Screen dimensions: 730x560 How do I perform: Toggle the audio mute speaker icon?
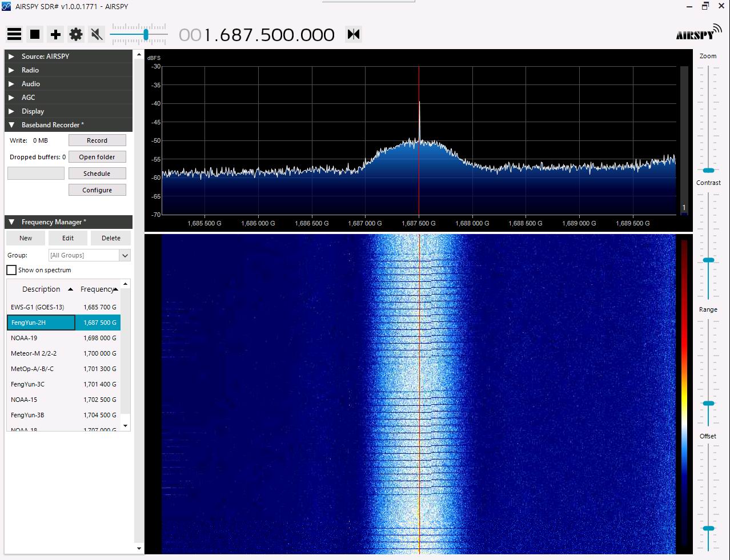click(x=97, y=35)
